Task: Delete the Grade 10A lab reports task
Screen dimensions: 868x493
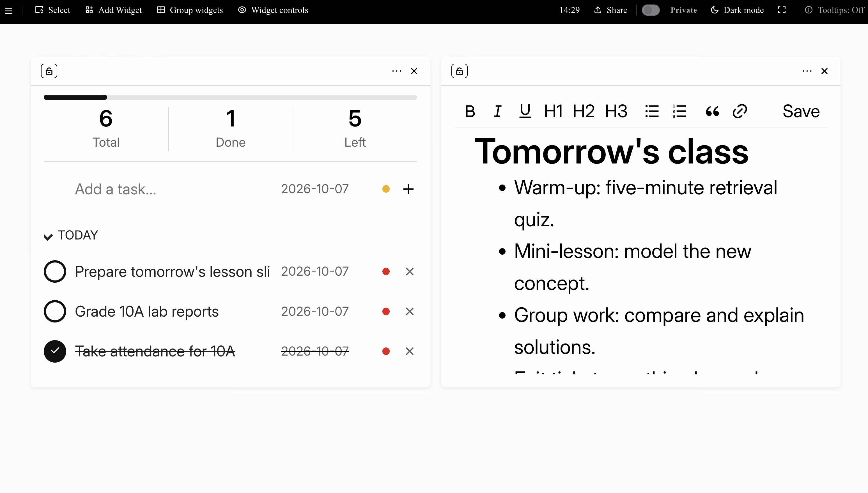Action: coord(410,312)
